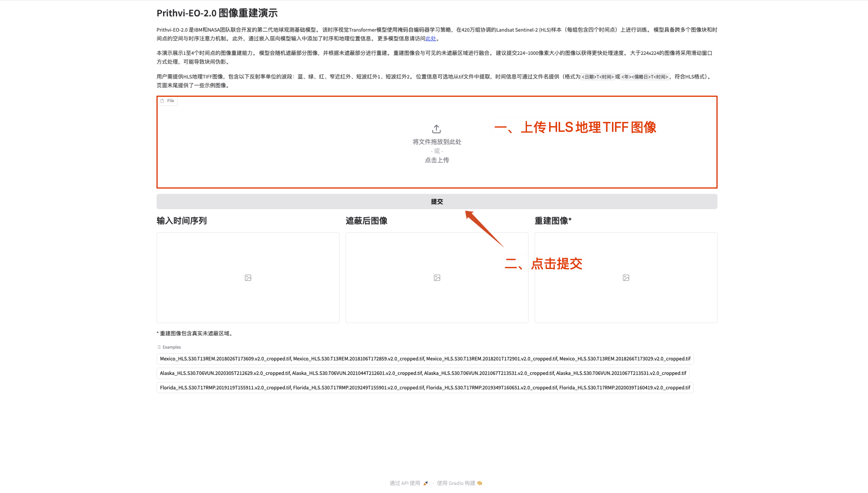The image size is (868, 493).
Task: Select the Alaska HLS example row
Action: tap(423, 373)
